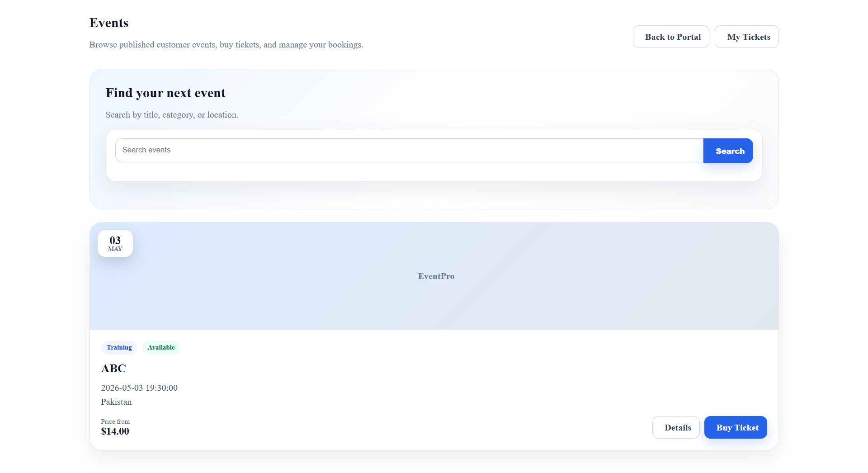Click the Pakistan location text
This screenshot has height=473, width=868.
coord(116,402)
